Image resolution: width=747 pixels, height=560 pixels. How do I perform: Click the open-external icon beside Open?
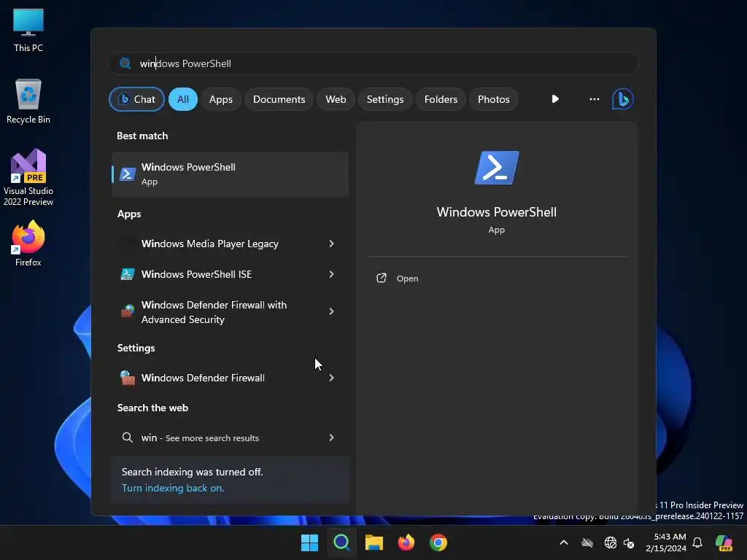(382, 278)
